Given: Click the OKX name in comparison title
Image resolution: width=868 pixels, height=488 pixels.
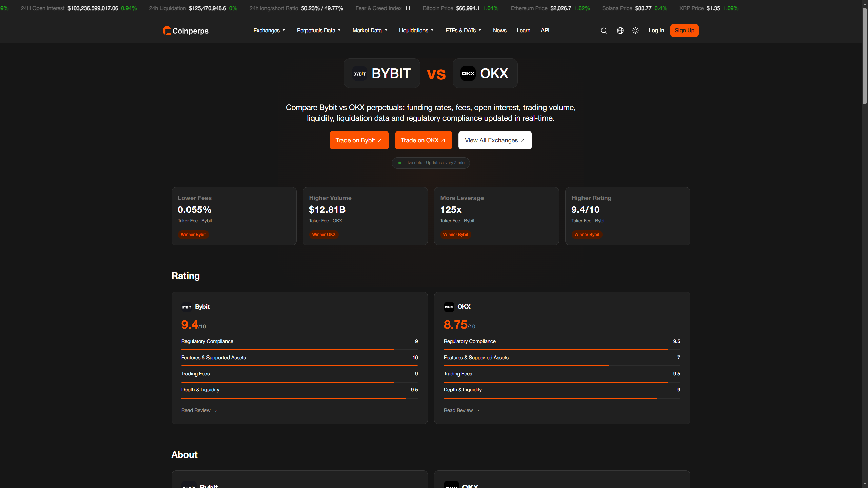Looking at the screenshot, I should 494,73.
